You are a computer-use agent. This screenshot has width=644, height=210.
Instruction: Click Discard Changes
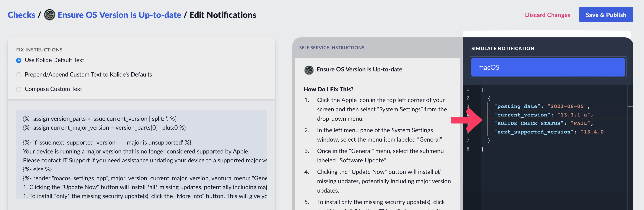[547, 15]
